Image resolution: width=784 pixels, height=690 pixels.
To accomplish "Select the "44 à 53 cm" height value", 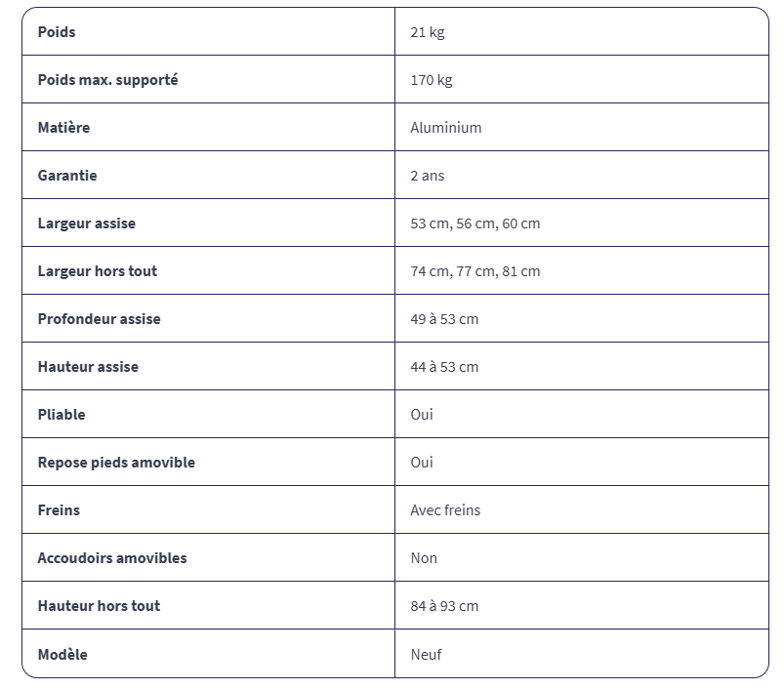I will click(444, 367).
